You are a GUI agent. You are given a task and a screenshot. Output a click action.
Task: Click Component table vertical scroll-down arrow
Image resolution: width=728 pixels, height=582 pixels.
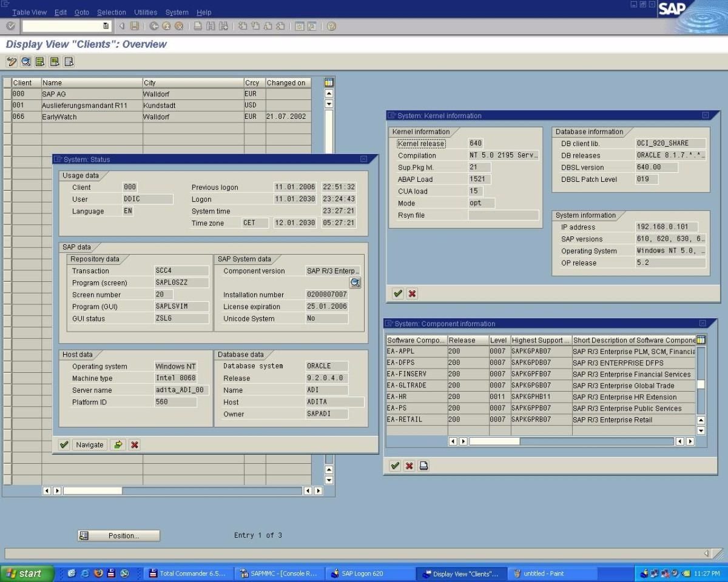click(x=701, y=430)
